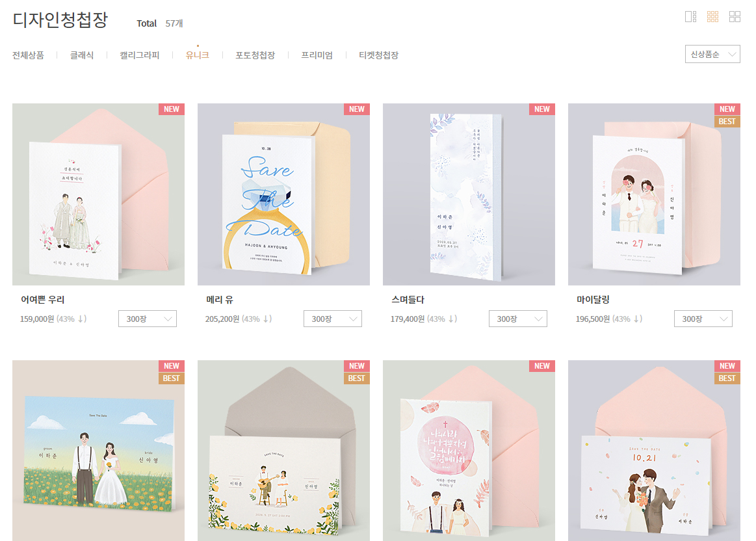Select the 프리미엄 category tab
756x541 pixels.
(x=317, y=55)
